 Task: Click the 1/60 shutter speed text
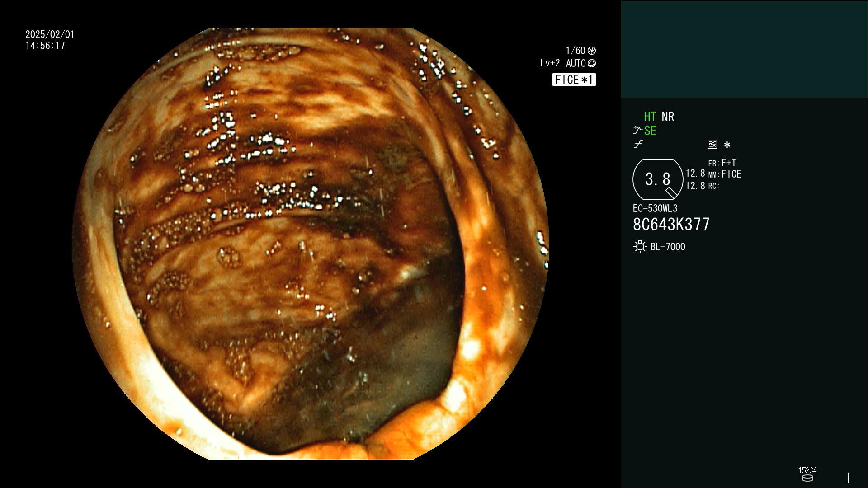pyautogui.click(x=576, y=51)
